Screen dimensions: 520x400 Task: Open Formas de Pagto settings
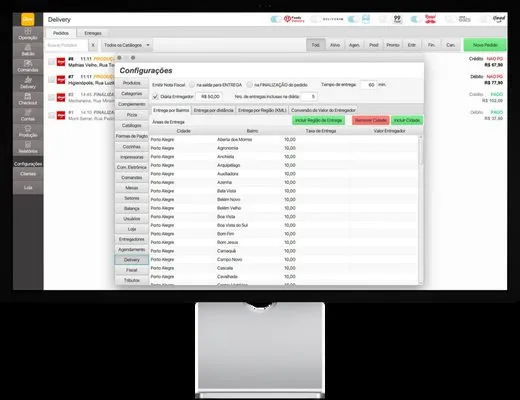[x=132, y=136]
